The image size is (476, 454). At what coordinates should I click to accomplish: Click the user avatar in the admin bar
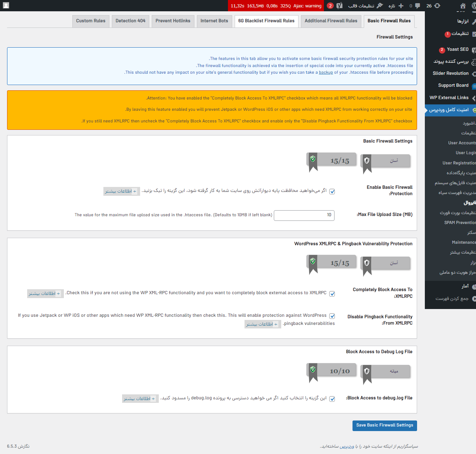tap(6, 6)
